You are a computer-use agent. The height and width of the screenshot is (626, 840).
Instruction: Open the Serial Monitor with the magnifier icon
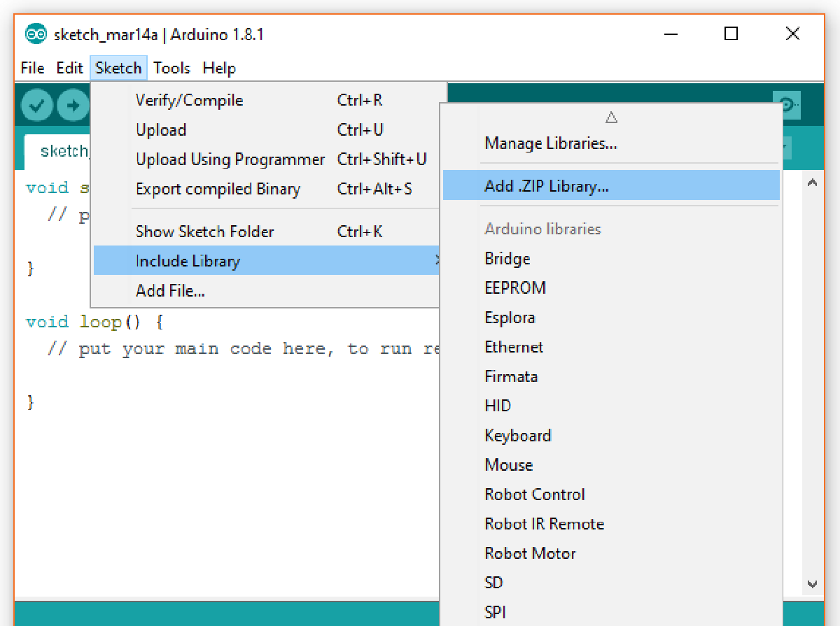[787, 105]
